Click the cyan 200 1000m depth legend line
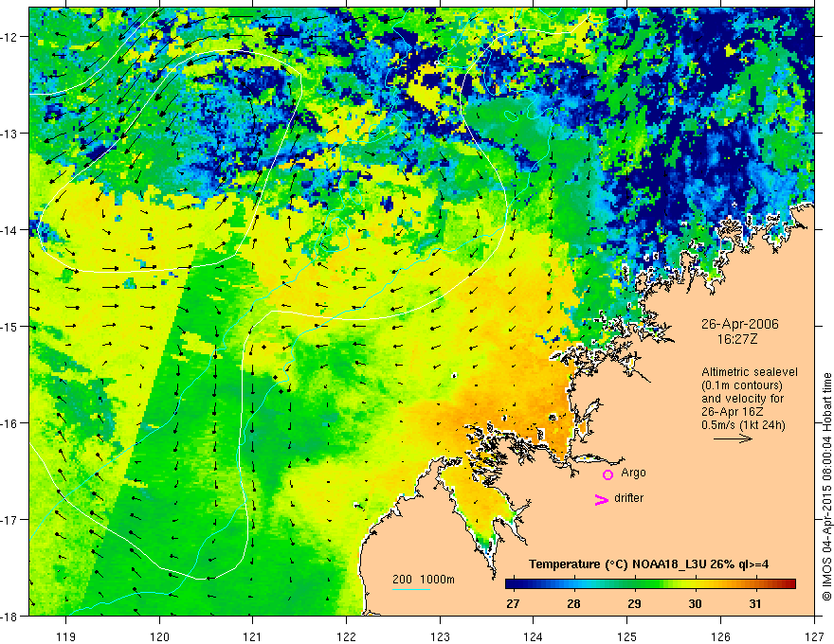Image resolution: width=834 pixels, height=644 pixels. (411, 589)
